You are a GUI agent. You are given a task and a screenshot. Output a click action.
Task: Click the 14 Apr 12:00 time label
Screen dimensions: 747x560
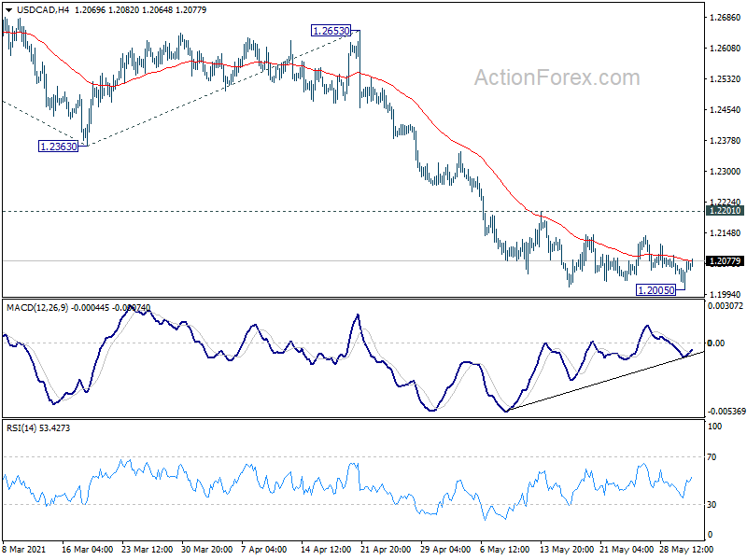[x=326, y=549]
